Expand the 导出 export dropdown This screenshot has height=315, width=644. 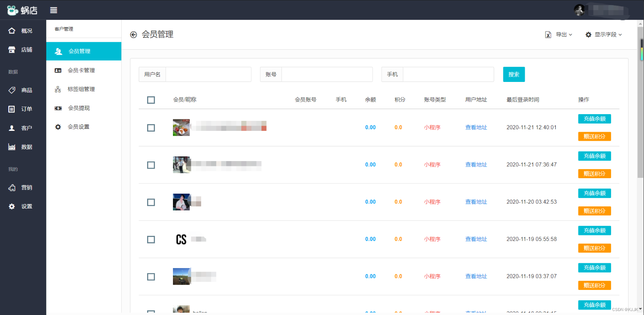[x=559, y=35]
